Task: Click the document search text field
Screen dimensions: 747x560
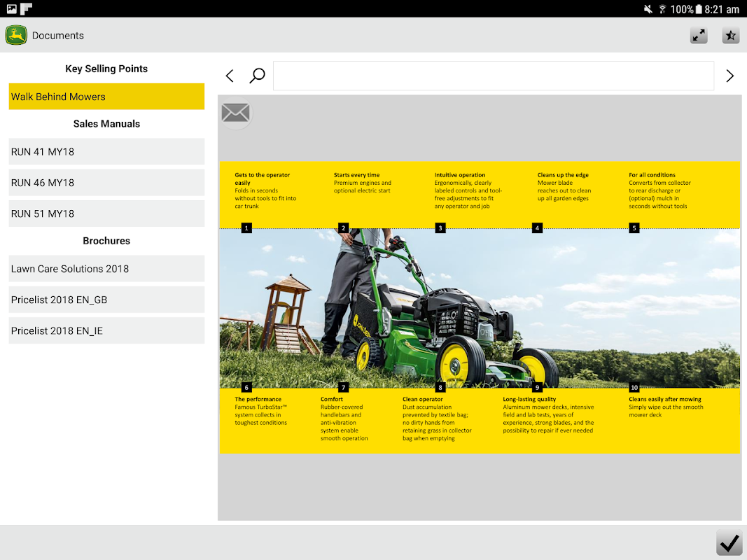Action: pos(493,76)
